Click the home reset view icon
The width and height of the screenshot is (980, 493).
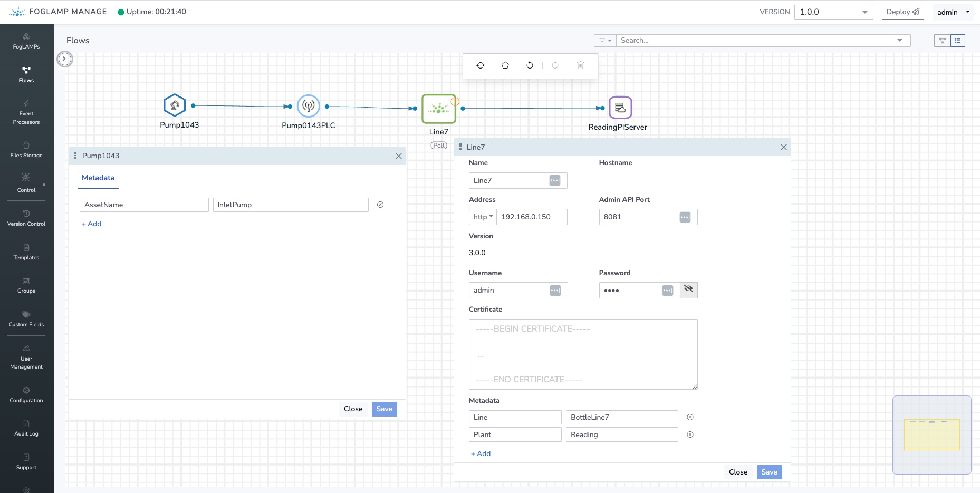coord(505,65)
